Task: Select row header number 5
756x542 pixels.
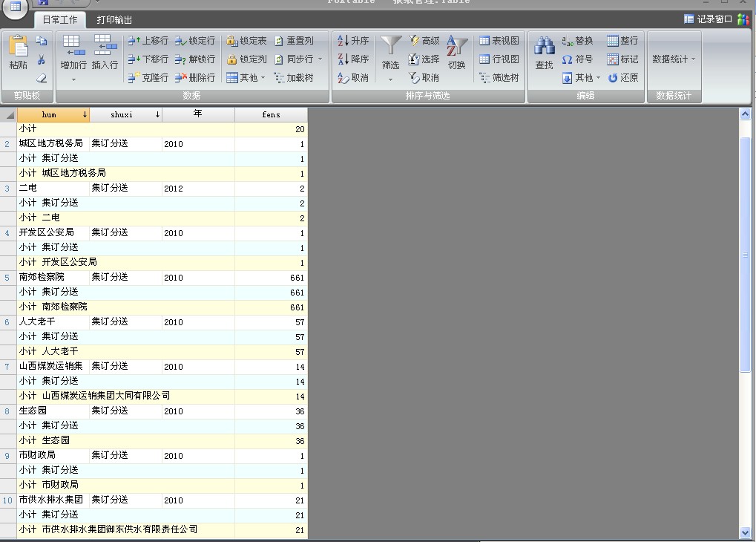Action: tap(7, 278)
